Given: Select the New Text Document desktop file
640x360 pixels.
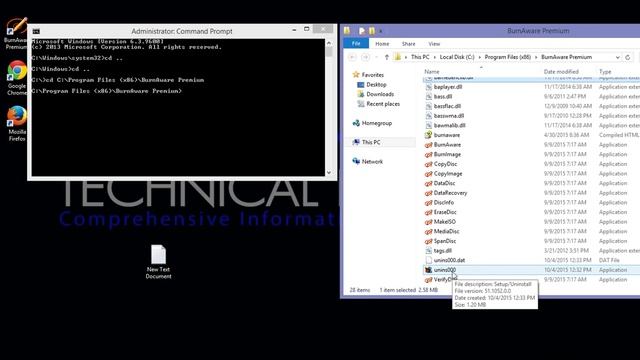Looking at the screenshot, I should point(158,262).
